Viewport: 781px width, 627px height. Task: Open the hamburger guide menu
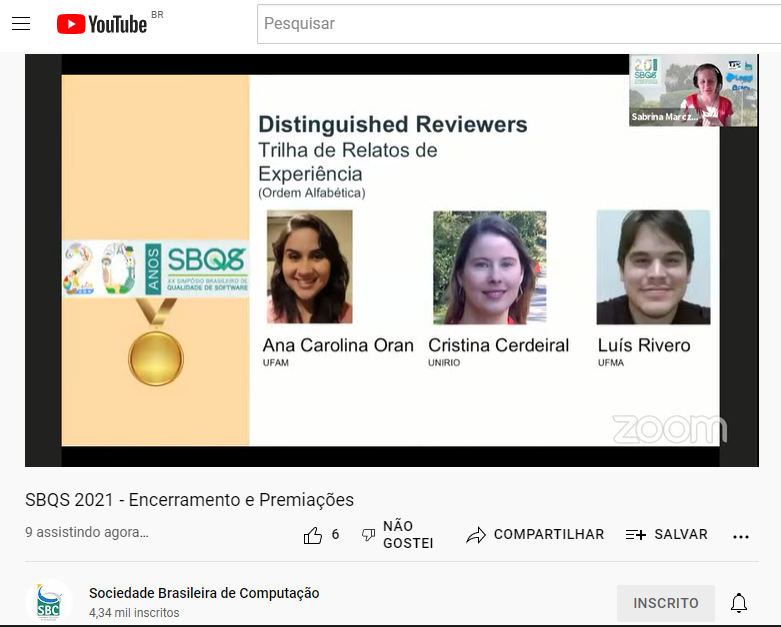click(x=21, y=24)
